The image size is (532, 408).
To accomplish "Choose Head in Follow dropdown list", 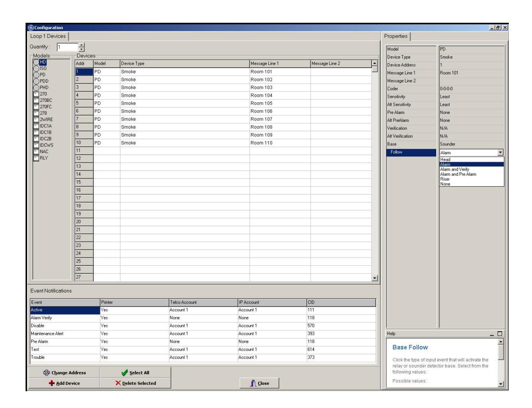I will (x=472, y=159).
